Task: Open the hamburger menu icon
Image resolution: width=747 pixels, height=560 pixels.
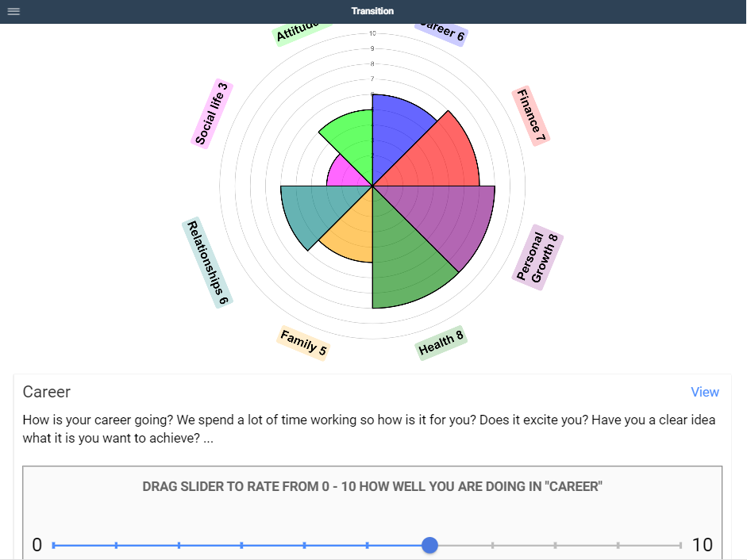Action: click(x=13, y=11)
